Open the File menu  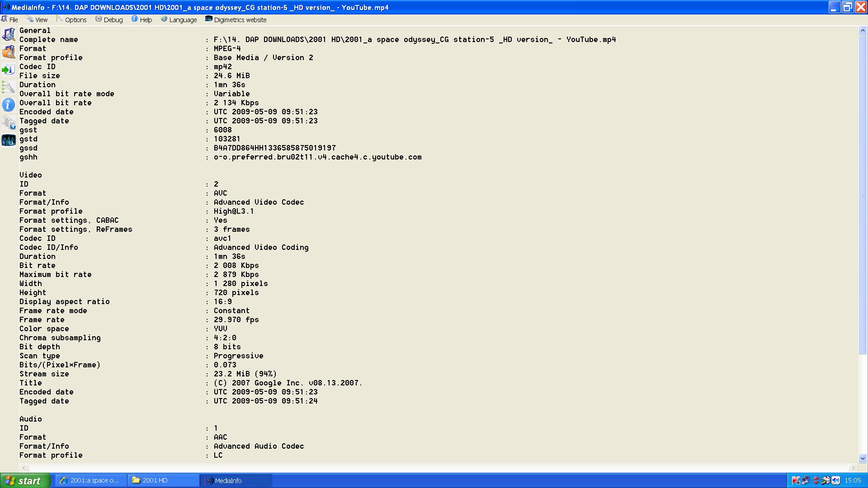point(10,20)
